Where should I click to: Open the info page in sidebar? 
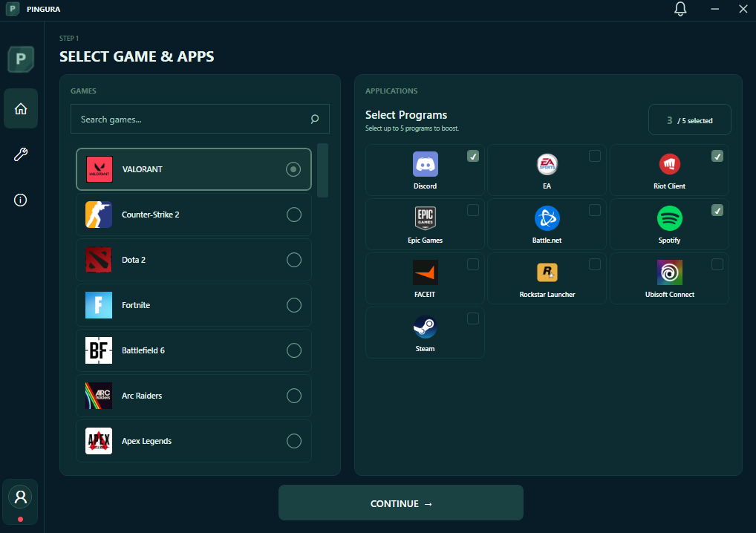20,200
